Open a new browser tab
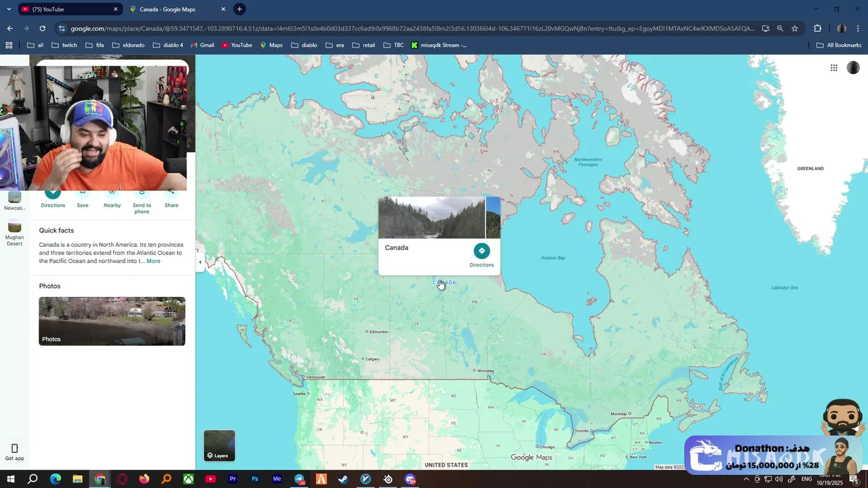The image size is (868, 488). (239, 9)
